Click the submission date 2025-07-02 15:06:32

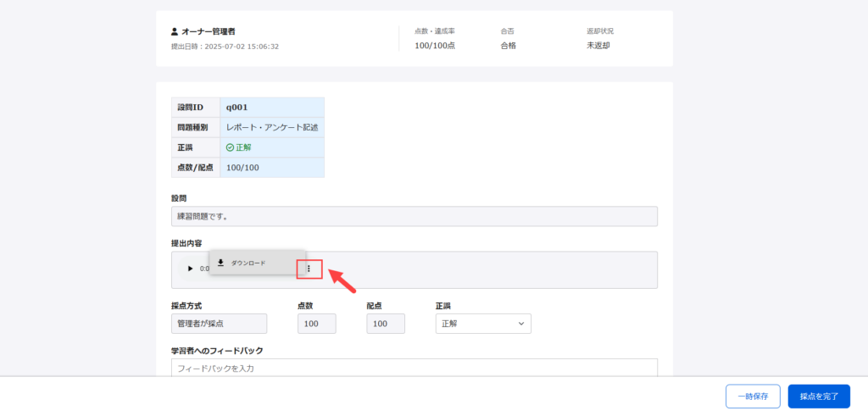pyautogui.click(x=242, y=47)
